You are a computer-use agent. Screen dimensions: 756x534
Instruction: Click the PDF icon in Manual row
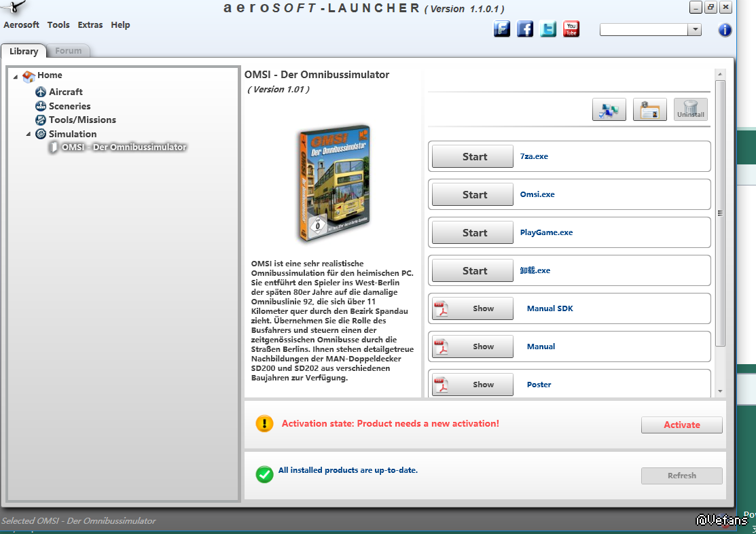[441, 347]
